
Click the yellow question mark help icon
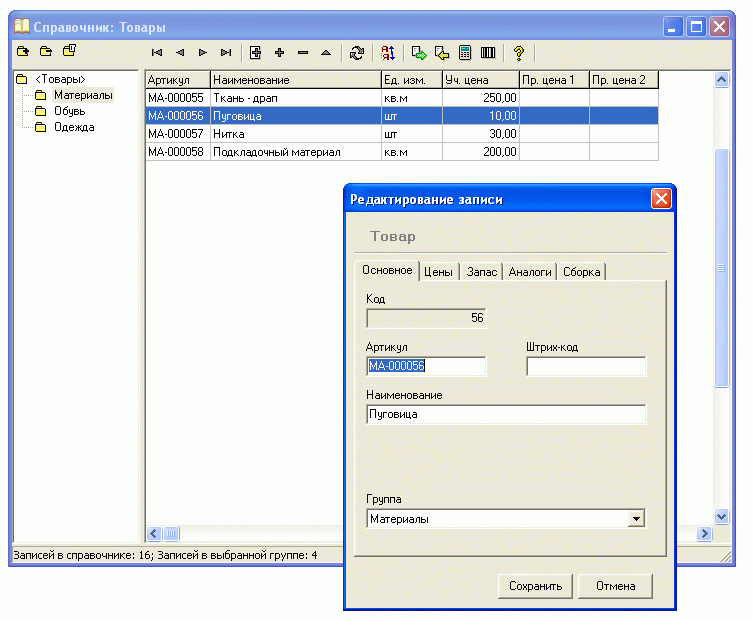[x=518, y=52]
